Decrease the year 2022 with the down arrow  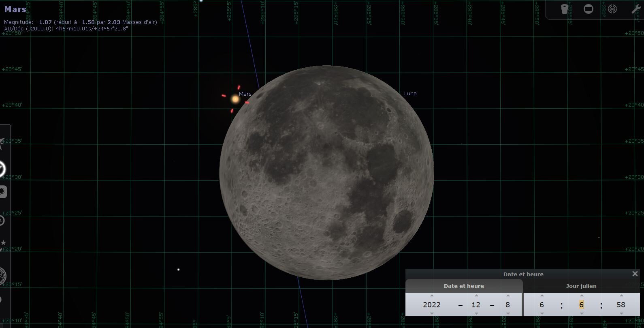[x=432, y=313]
